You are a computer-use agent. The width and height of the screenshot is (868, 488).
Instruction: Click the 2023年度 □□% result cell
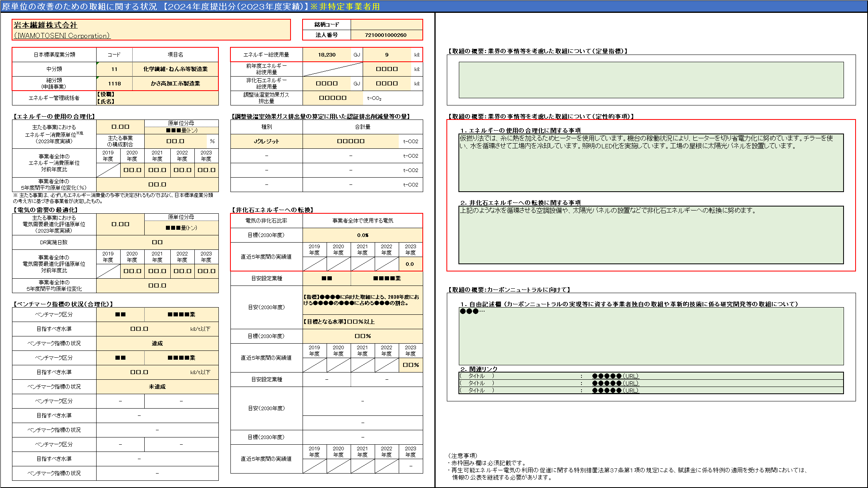pyautogui.click(x=410, y=365)
